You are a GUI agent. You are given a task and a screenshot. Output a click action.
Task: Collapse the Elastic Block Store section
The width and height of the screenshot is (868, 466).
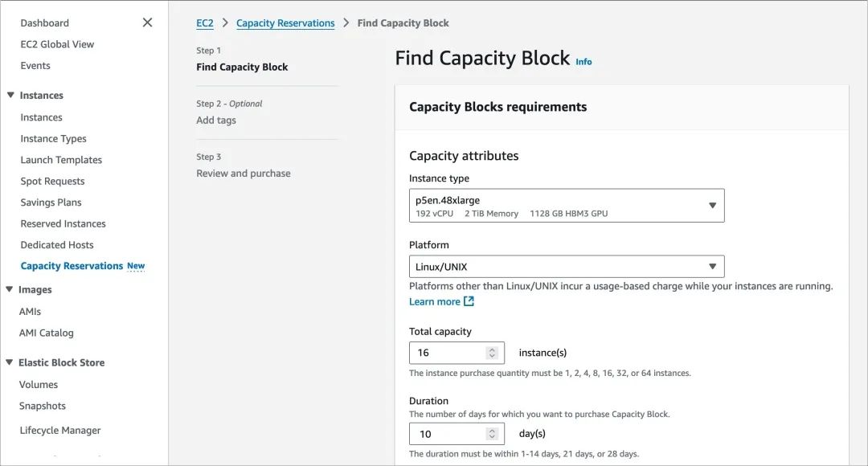pyautogui.click(x=10, y=362)
